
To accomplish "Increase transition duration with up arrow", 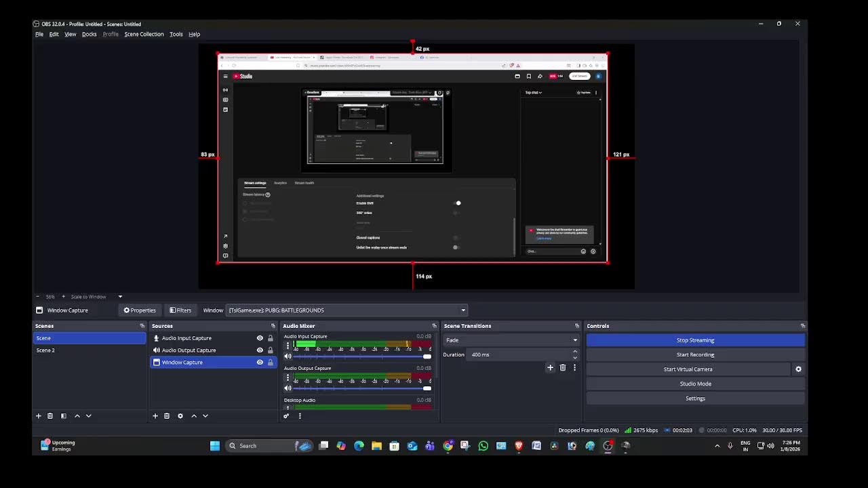I will pos(575,352).
